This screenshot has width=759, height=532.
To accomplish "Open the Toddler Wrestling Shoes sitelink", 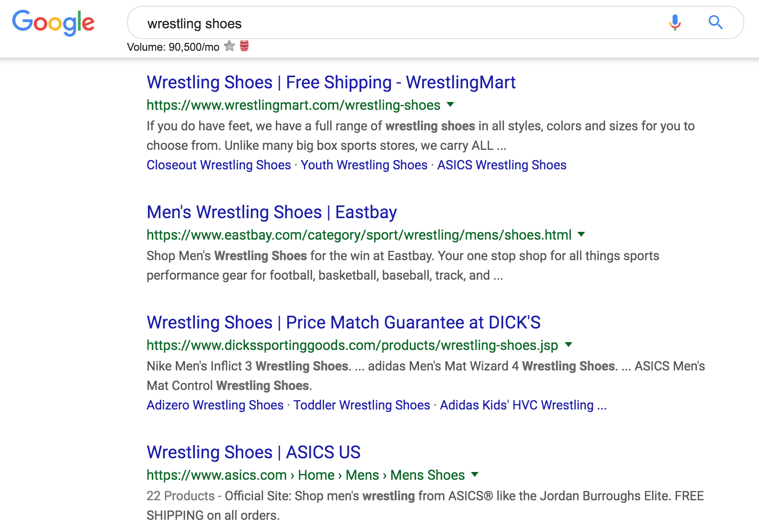I will pos(361,405).
